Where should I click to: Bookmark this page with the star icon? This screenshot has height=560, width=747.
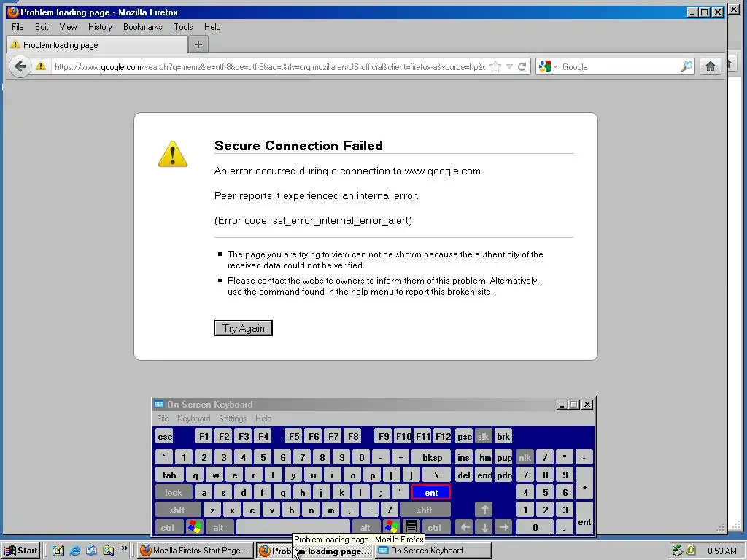coord(495,66)
